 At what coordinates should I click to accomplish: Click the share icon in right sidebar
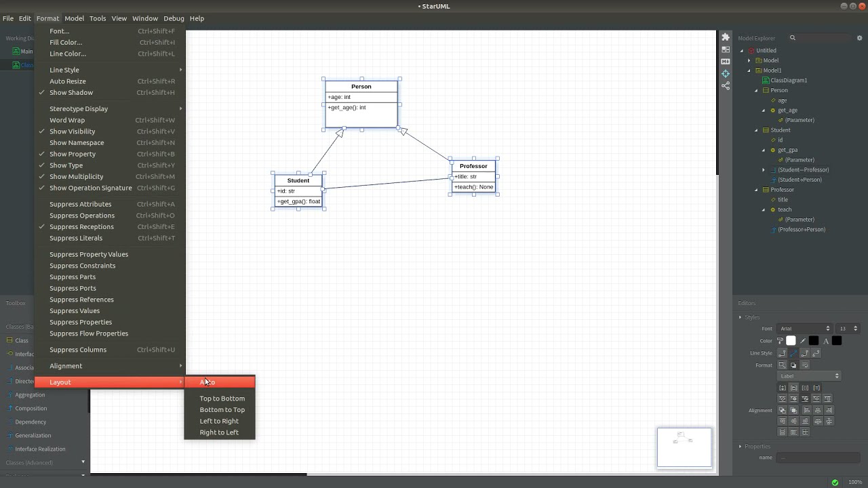726,86
